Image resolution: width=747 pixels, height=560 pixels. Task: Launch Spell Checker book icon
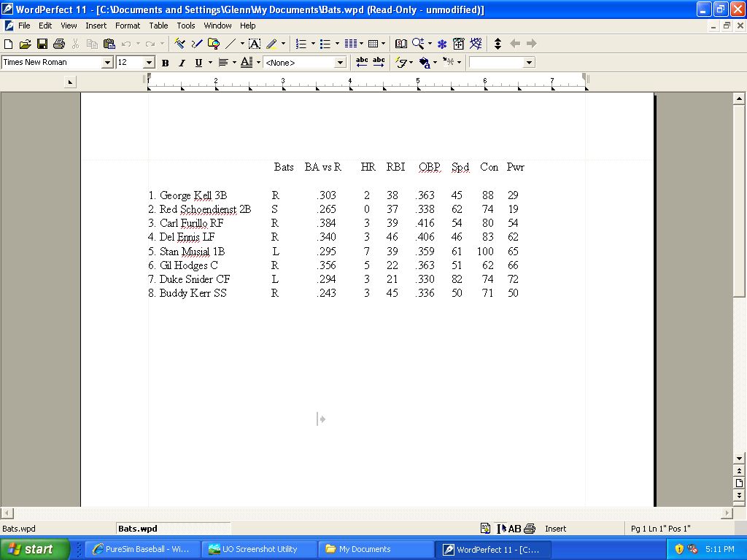pyautogui.click(x=401, y=44)
